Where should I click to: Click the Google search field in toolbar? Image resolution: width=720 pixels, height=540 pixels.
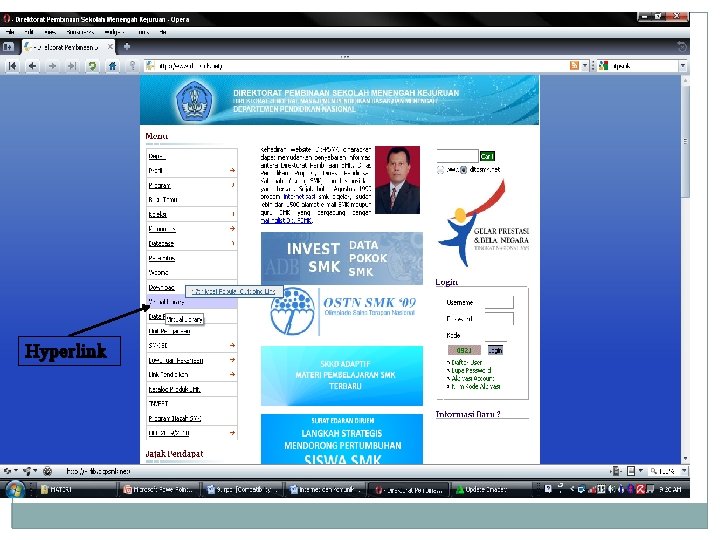(644, 66)
